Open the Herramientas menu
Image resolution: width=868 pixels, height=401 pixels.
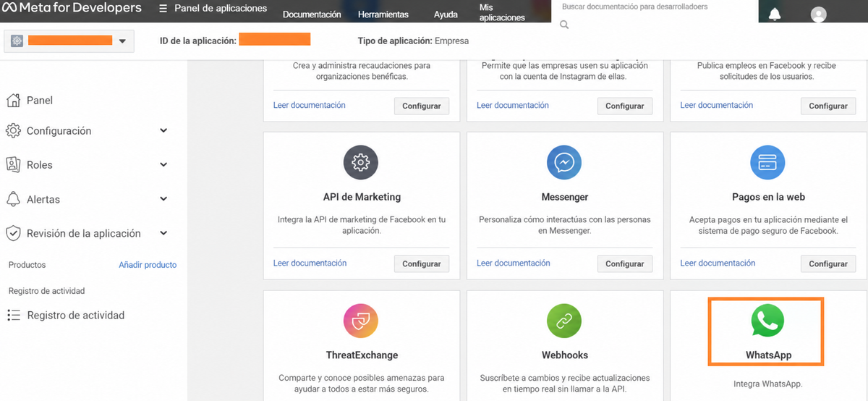[383, 14]
